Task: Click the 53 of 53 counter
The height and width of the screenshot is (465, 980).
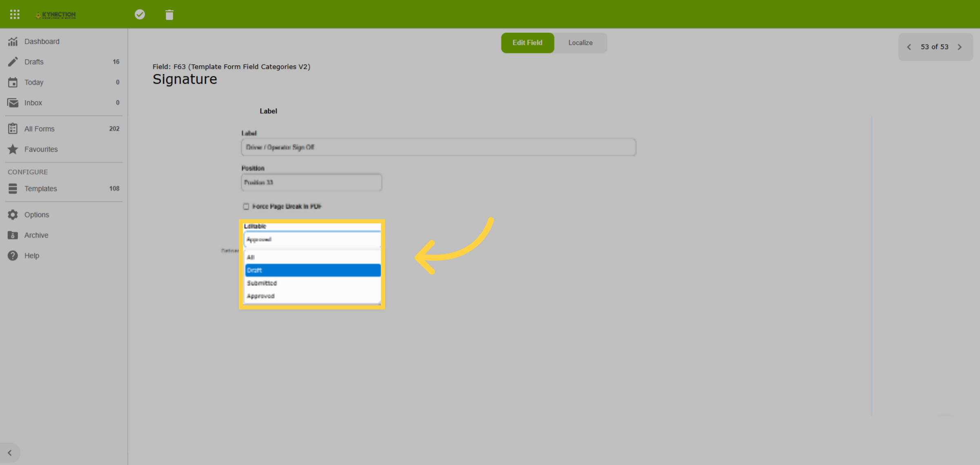Action: (x=934, y=47)
